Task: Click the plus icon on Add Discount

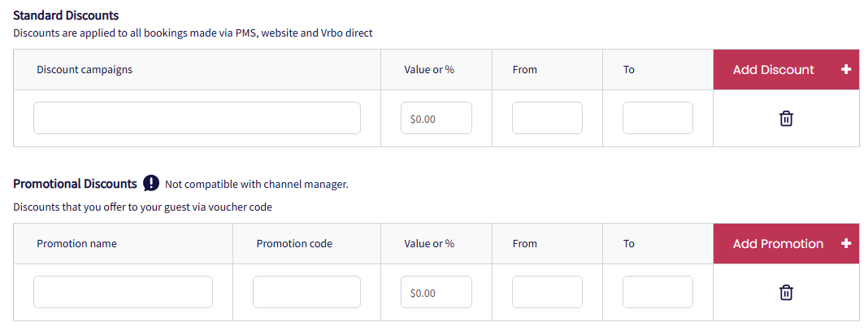Action: [x=846, y=70]
